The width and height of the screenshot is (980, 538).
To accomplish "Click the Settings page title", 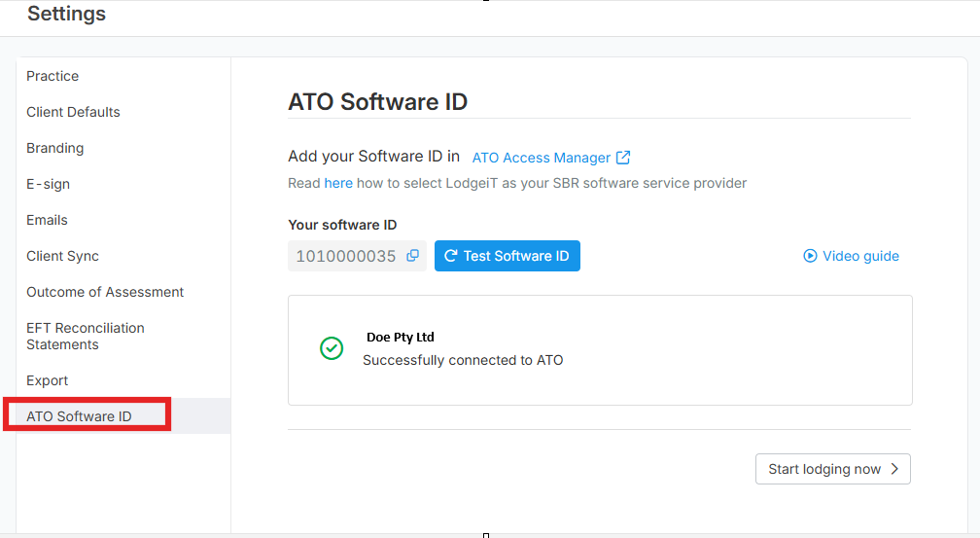I will (66, 14).
